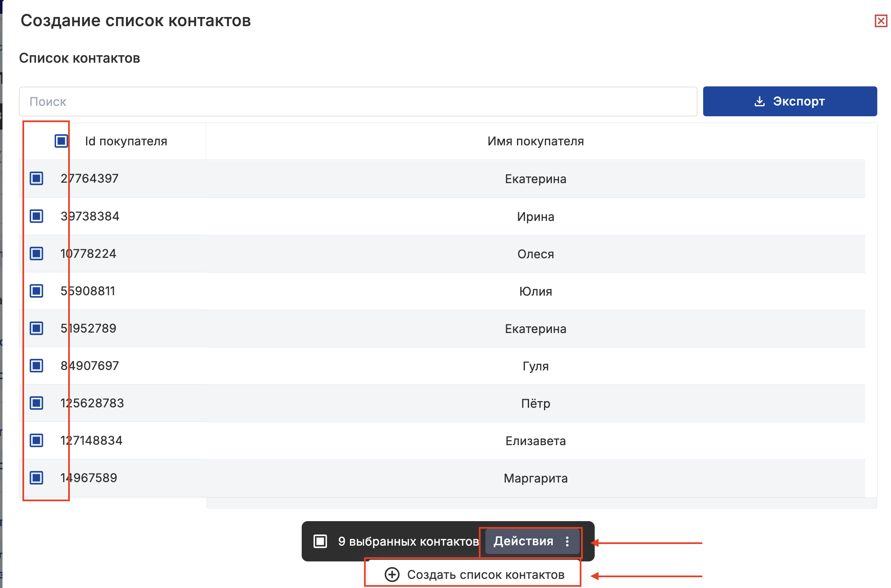Toggle checkbox for row 55908811
The height and width of the screenshot is (588, 891).
coord(37,291)
